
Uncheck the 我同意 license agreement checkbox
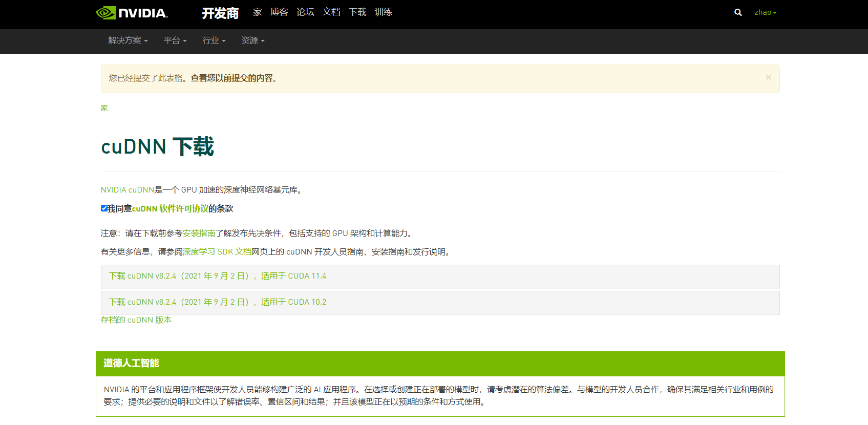(x=104, y=208)
